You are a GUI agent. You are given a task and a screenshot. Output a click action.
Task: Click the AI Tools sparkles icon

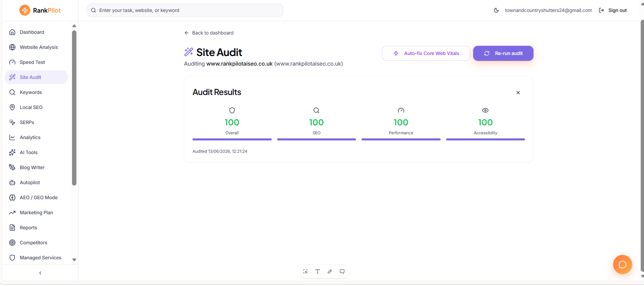coord(12,152)
